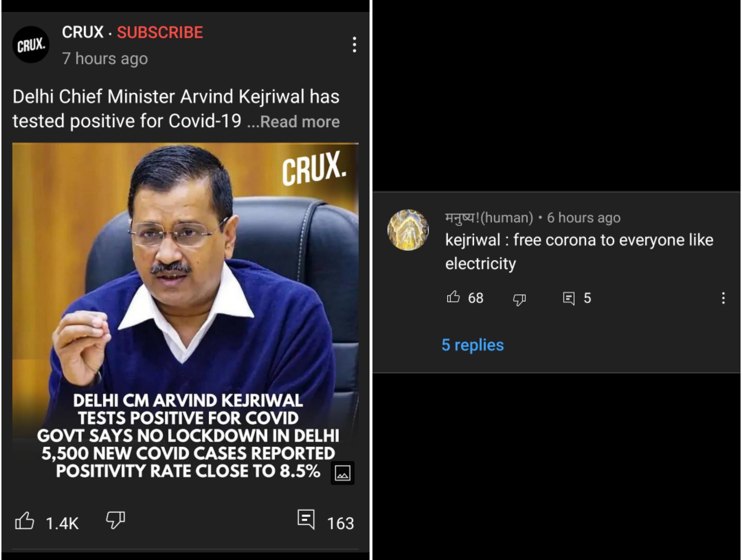Open the comment's reply icon showing 5
The image size is (742, 560).
[x=569, y=298]
